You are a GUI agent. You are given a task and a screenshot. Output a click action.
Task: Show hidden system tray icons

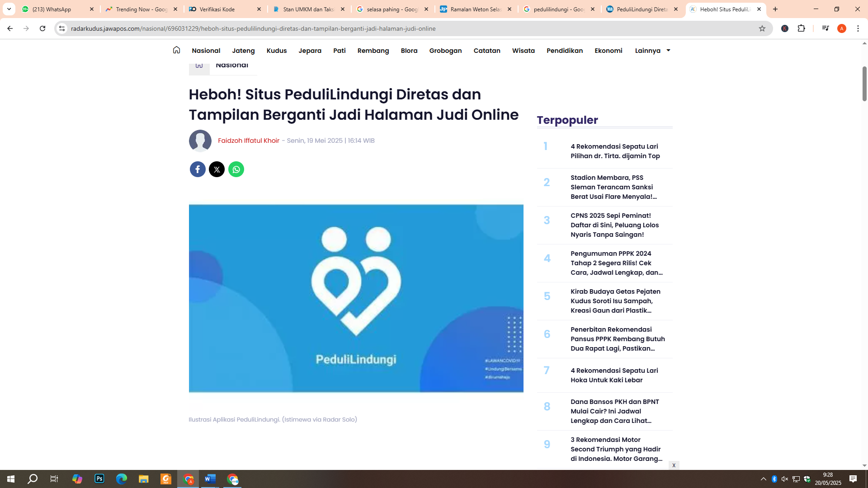coord(764,479)
